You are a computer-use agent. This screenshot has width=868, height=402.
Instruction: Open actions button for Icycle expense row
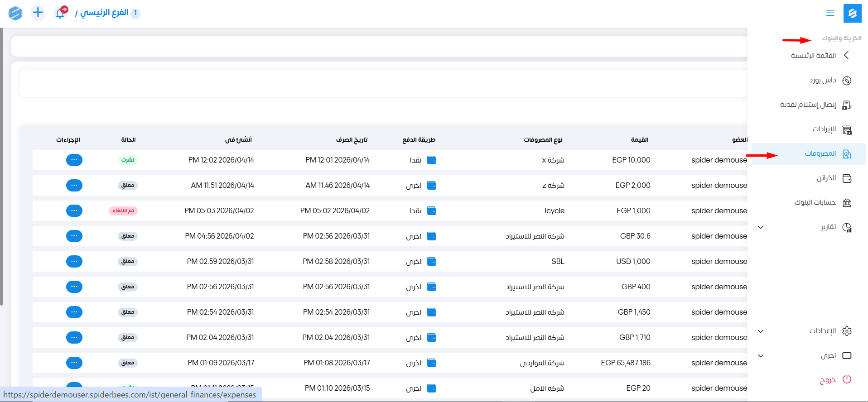[x=74, y=211]
